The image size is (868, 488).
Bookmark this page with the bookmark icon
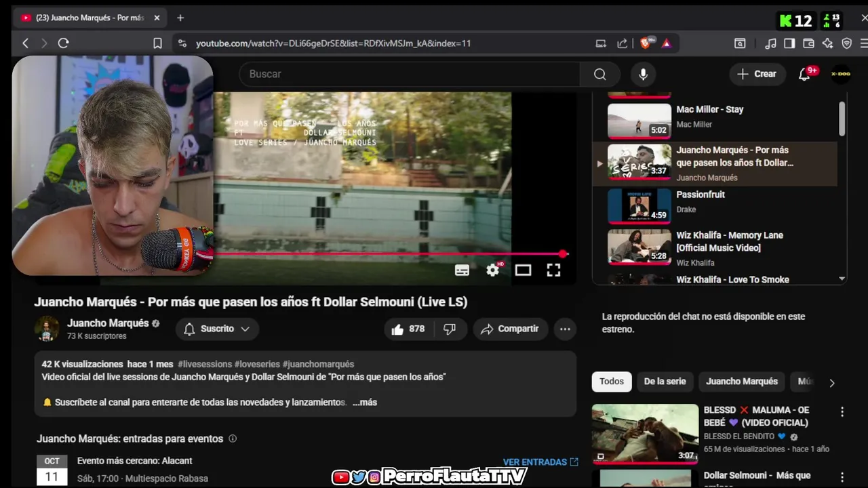[157, 43]
